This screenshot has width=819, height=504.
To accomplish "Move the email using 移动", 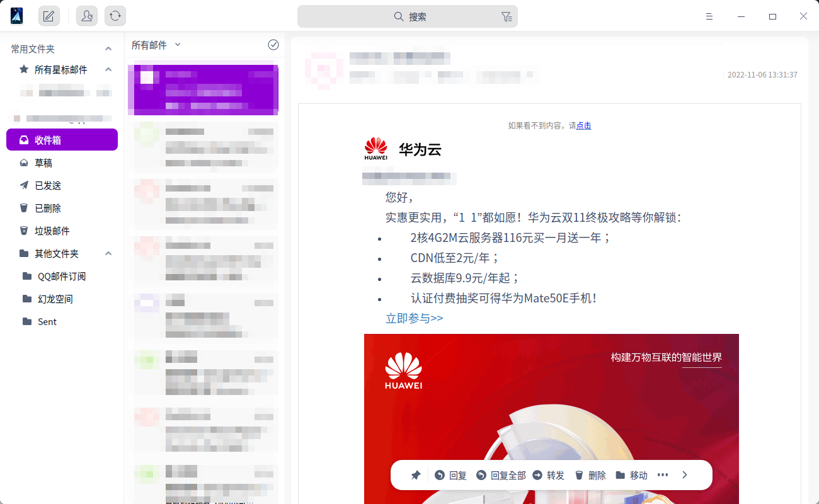I will [631, 475].
